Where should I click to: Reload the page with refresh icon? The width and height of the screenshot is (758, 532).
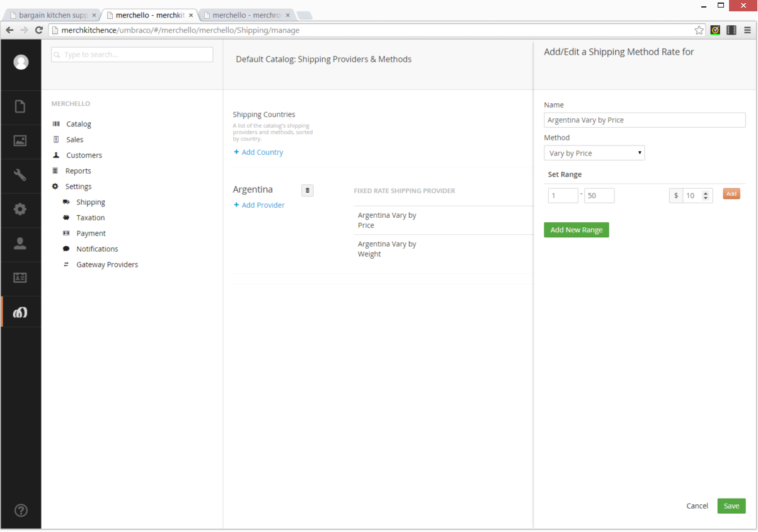pos(39,30)
